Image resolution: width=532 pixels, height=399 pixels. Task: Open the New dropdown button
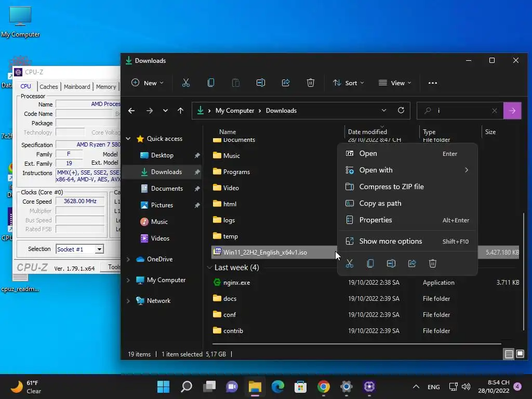point(147,83)
